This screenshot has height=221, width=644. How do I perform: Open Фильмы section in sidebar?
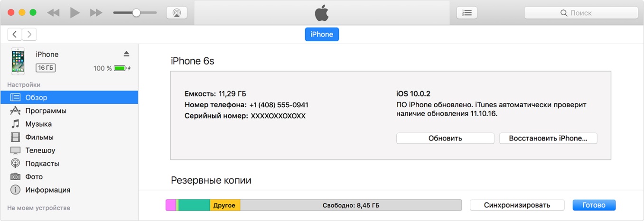tap(39, 137)
